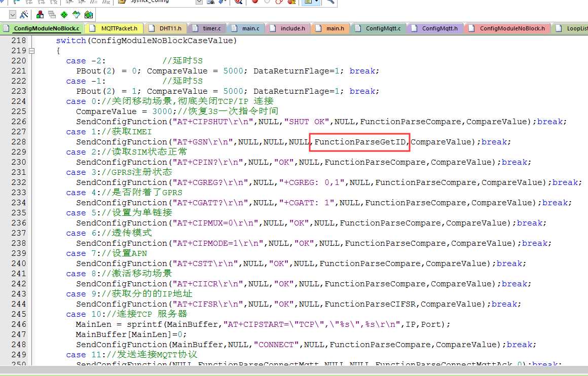Click the FunctionParseGetID argument on line 228

tap(360, 142)
